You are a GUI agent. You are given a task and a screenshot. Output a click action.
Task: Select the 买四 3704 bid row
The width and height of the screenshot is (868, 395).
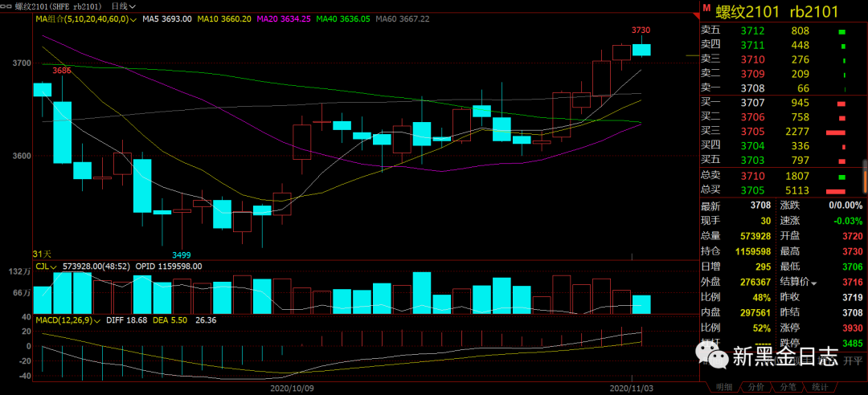click(x=782, y=146)
